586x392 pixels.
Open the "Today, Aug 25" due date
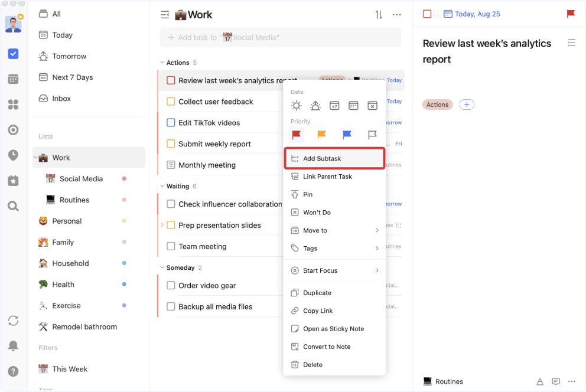(x=471, y=14)
